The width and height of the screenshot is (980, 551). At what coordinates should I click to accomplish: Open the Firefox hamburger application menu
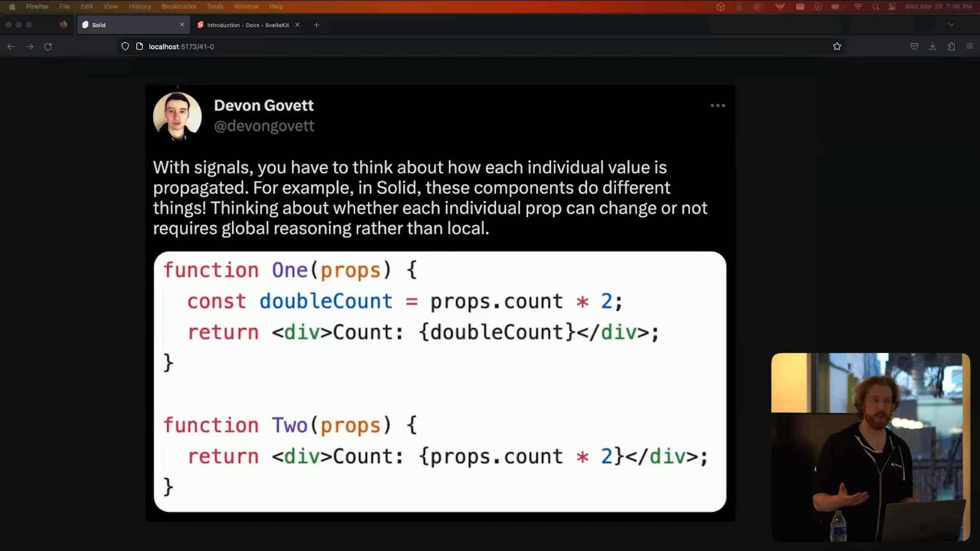(x=970, y=46)
